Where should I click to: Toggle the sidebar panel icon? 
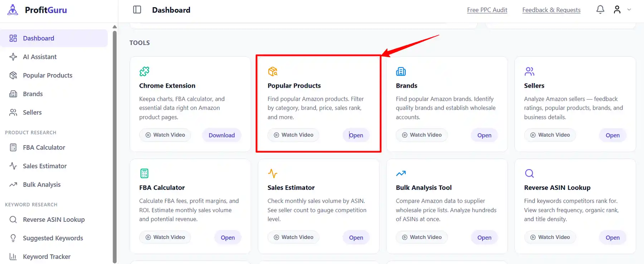point(137,10)
